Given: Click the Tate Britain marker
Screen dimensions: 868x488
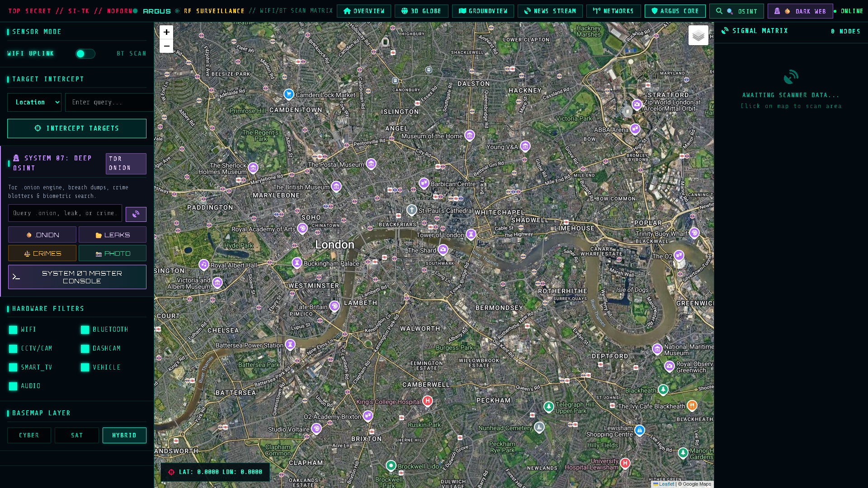Looking at the screenshot, I should 334,306.
